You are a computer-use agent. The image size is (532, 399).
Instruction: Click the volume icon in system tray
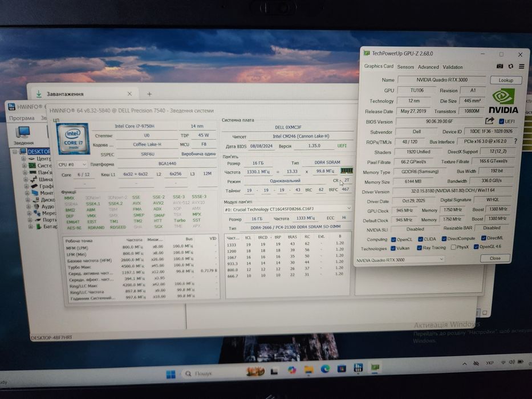pos(511,363)
